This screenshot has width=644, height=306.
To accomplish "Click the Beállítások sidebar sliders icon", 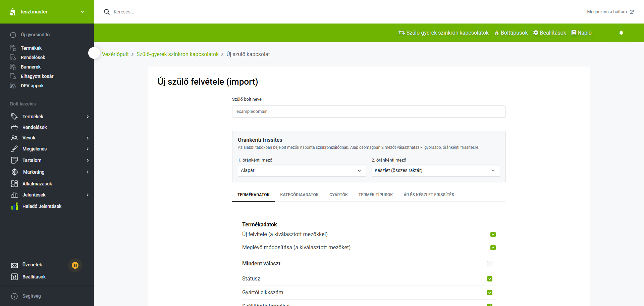I will click(x=14, y=277).
